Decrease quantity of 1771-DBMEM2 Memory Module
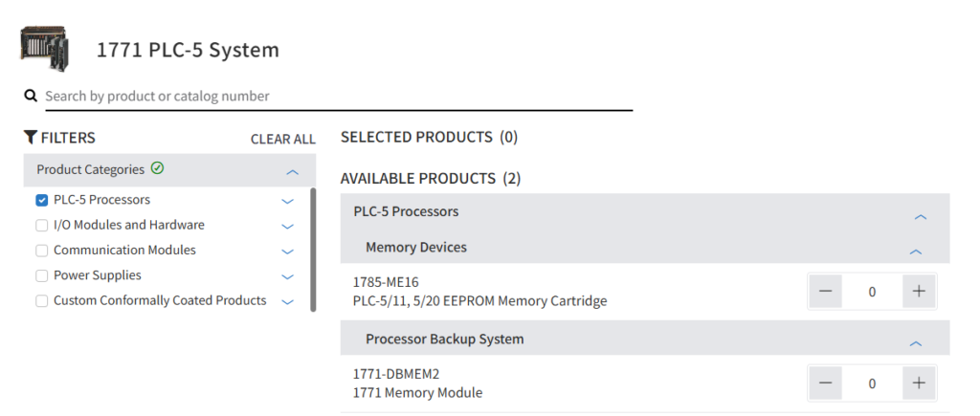Image resolution: width=980 pixels, height=416 pixels. [825, 383]
